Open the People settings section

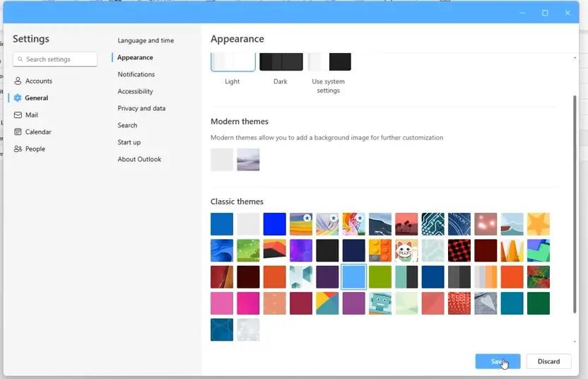[x=30, y=148]
